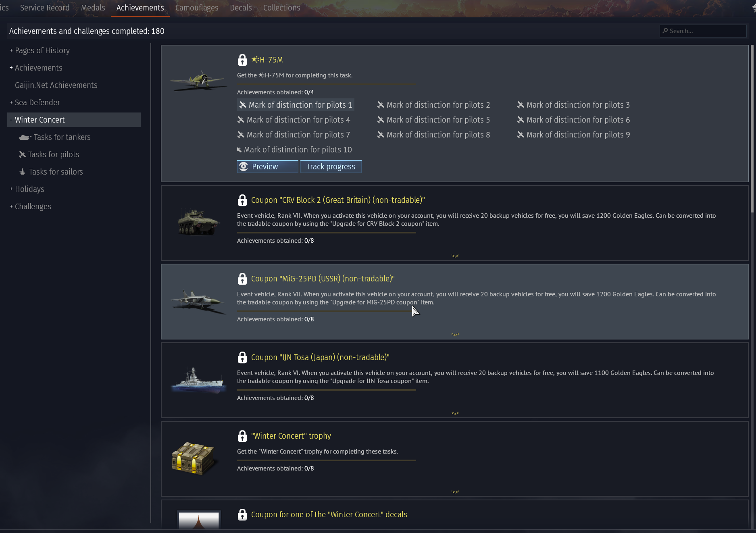Open Gaijin.Net Achievements in sidebar
756x533 pixels.
click(56, 85)
